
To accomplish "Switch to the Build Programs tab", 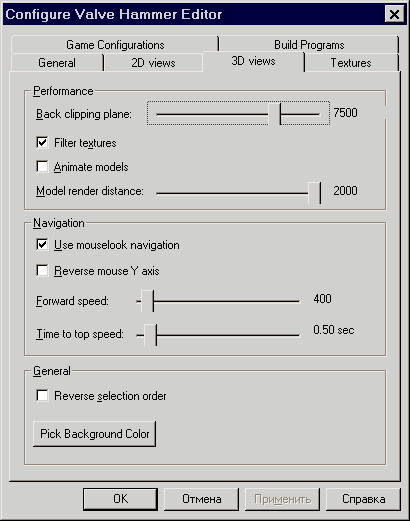I will 309,45.
